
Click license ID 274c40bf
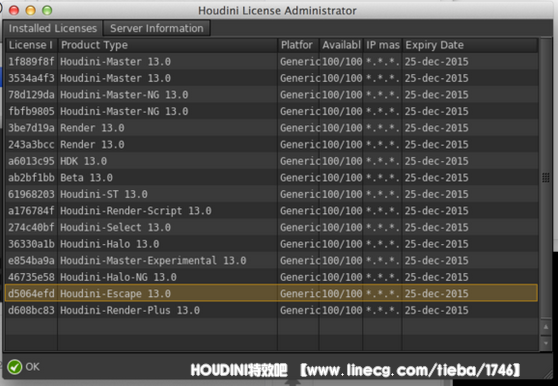click(x=31, y=227)
